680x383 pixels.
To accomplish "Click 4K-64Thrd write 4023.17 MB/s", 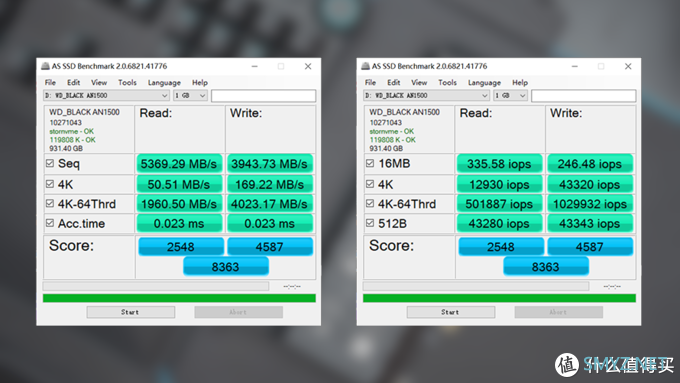I will coord(269,204).
